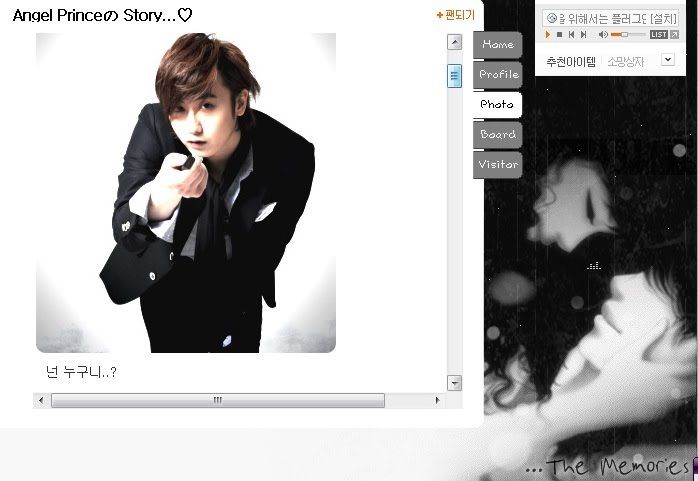The height and width of the screenshot is (481, 698).
Task: Click the 팬되기 become-a-fan link
Action: (x=455, y=15)
